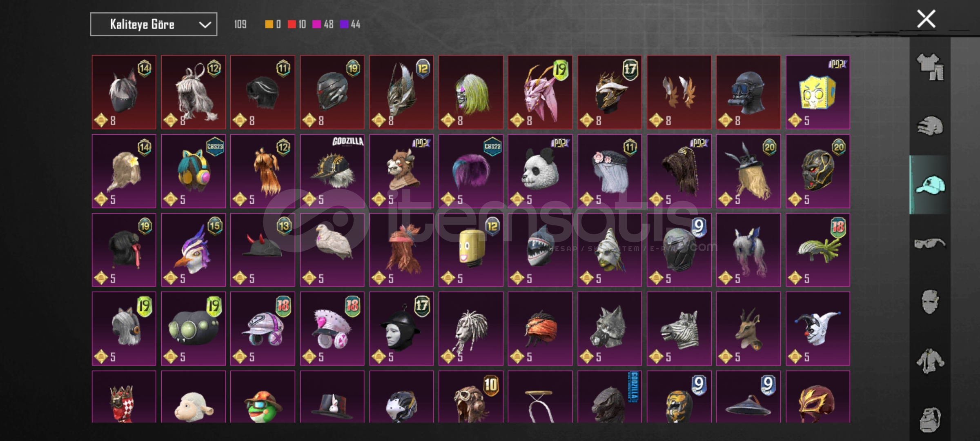Select the jester clown hat item
Screen dimensions: 980x441
pos(818,329)
